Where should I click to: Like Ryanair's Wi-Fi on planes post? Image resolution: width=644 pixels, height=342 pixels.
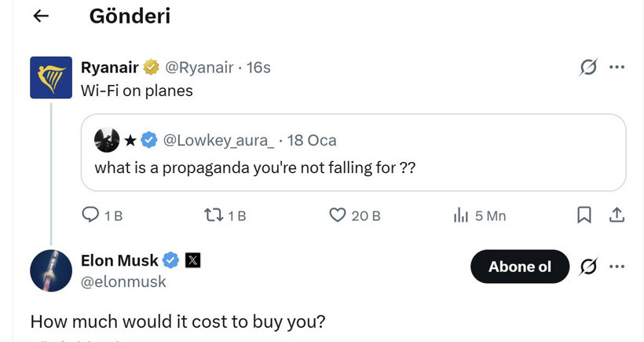pos(338,215)
